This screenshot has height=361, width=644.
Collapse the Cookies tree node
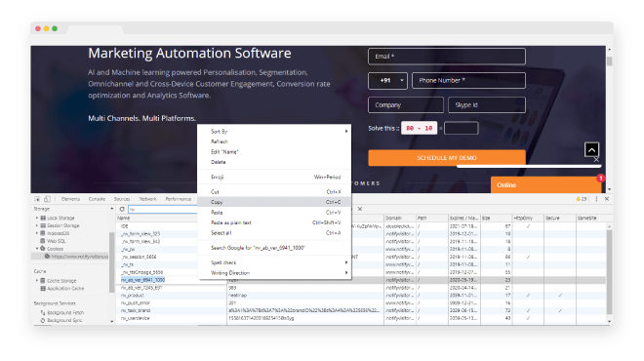[37, 249]
